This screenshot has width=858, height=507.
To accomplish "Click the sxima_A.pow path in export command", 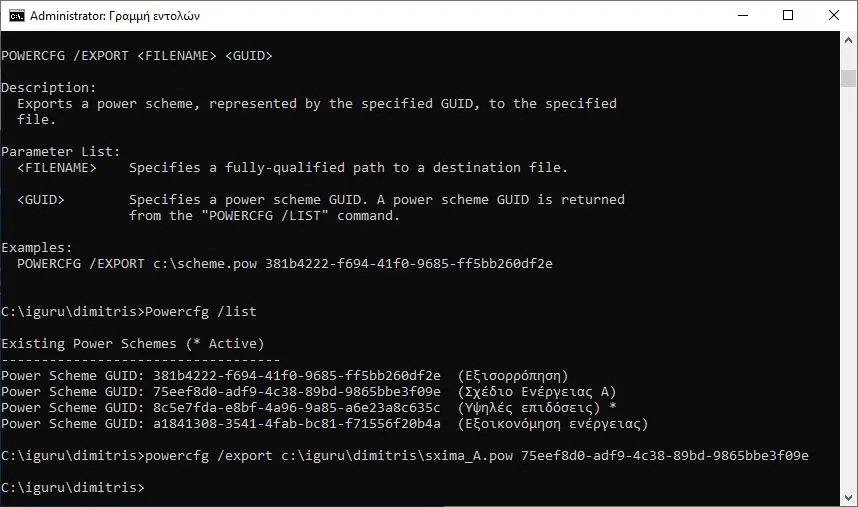I will [383, 456].
